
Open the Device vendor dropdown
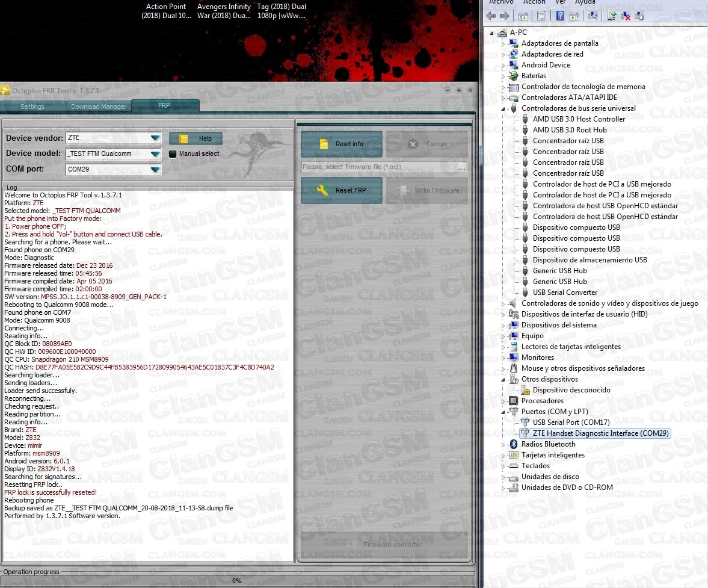coord(155,138)
